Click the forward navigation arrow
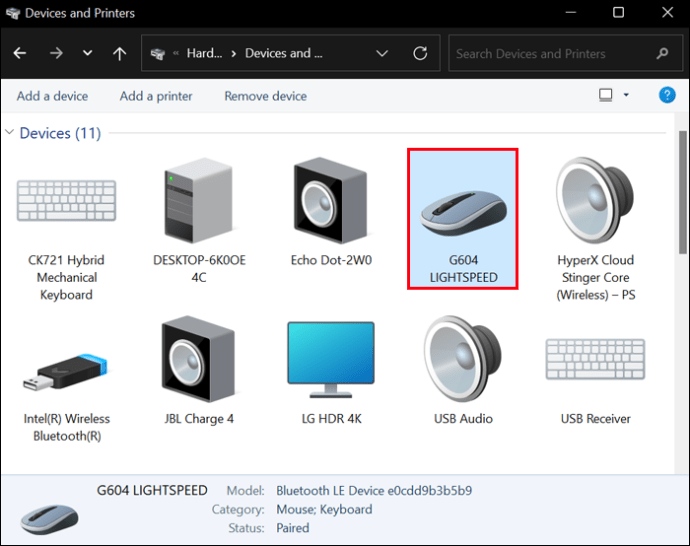The image size is (690, 546). [x=56, y=53]
